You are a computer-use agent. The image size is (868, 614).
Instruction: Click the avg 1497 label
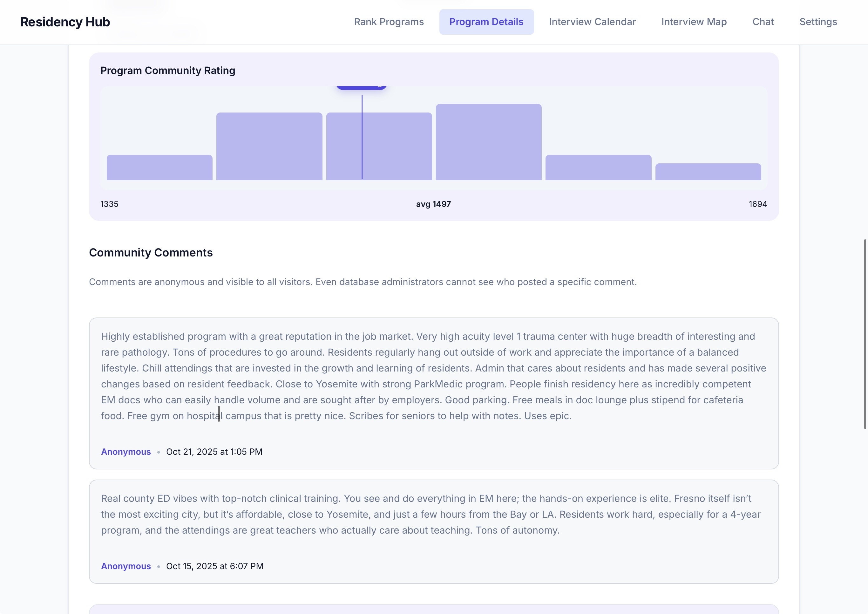tap(433, 203)
